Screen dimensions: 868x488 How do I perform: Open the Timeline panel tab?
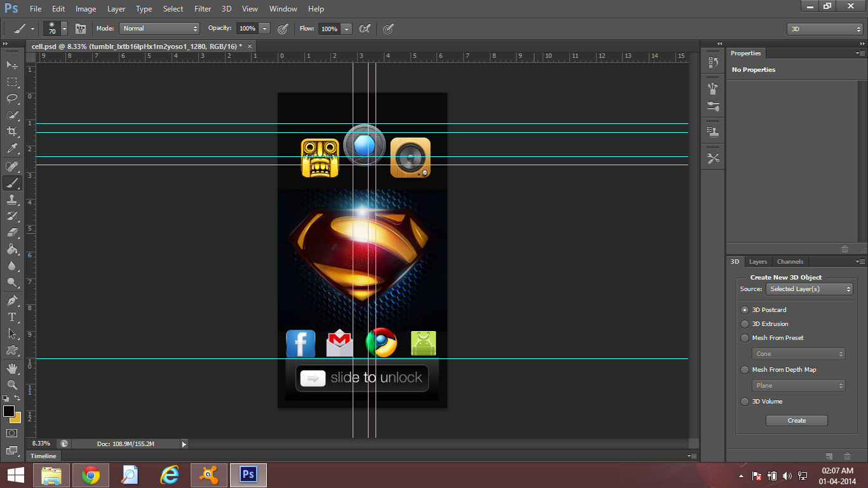coord(43,456)
